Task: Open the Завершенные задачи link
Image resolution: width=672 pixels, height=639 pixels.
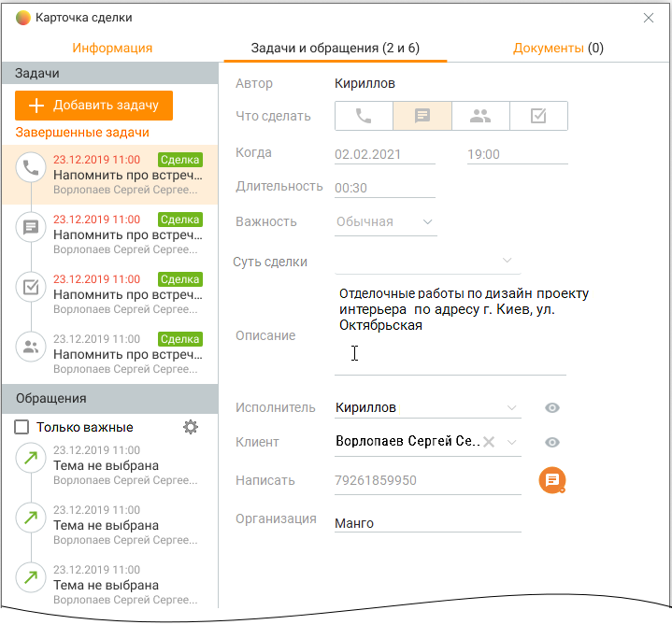Action: 82,133
